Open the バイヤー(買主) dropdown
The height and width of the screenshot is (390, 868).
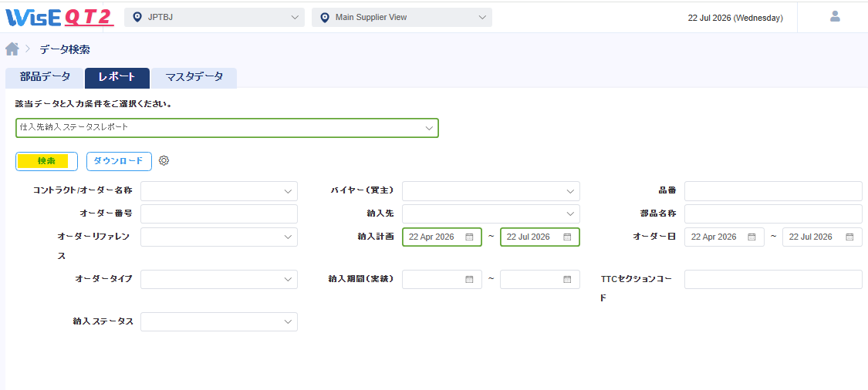[x=491, y=191]
